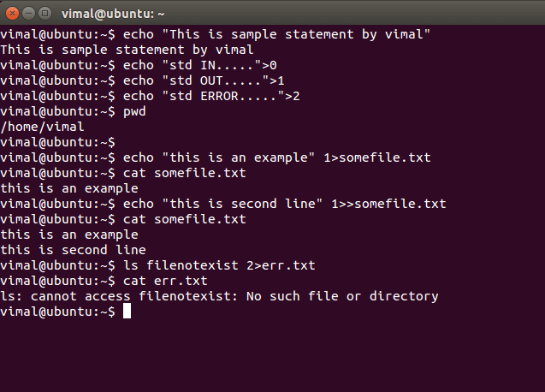Close the terminal window
This screenshot has width=545, height=392.
click(x=11, y=13)
